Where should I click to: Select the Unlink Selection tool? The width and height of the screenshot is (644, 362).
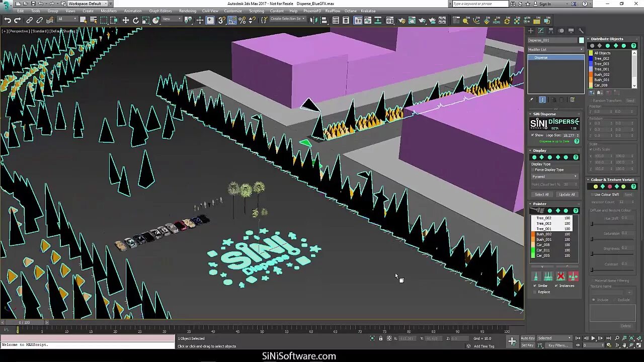39,20
